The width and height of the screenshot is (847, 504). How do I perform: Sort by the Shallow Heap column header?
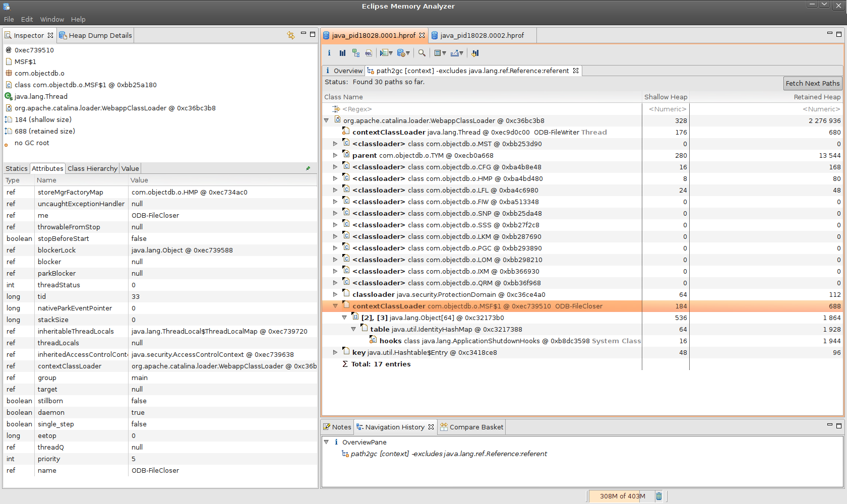[x=665, y=97]
